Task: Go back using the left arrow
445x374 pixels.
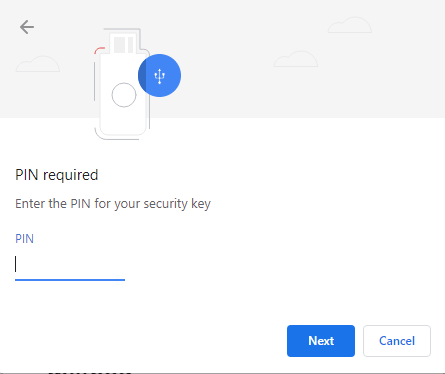Action: point(27,27)
